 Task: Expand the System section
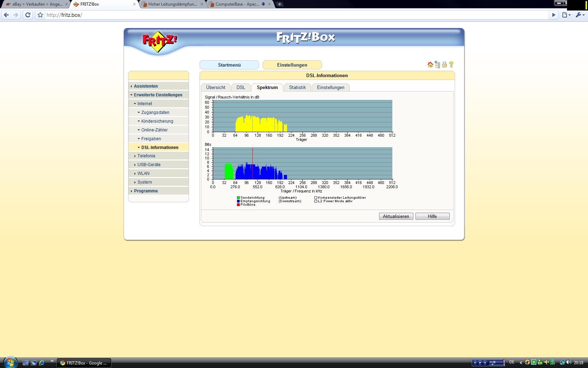[x=159, y=182]
